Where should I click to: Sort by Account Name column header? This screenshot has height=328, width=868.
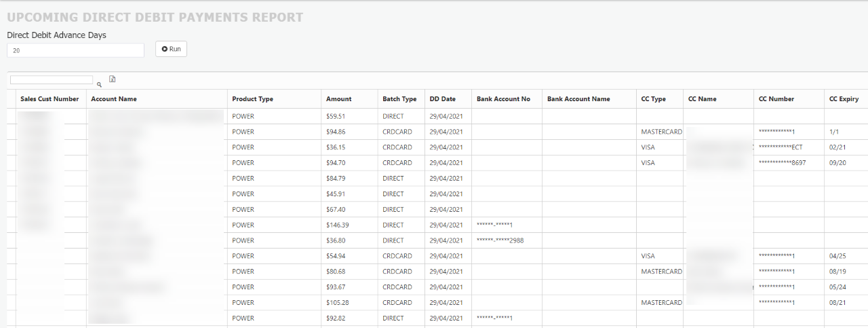click(114, 99)
